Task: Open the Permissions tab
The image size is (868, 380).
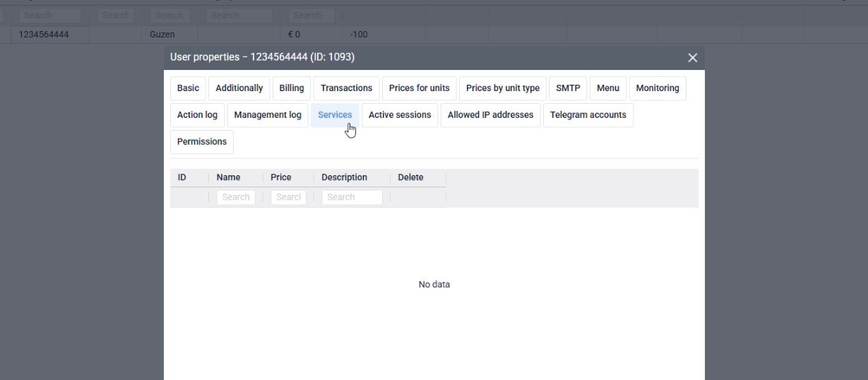Action: [x=202, y=142]
